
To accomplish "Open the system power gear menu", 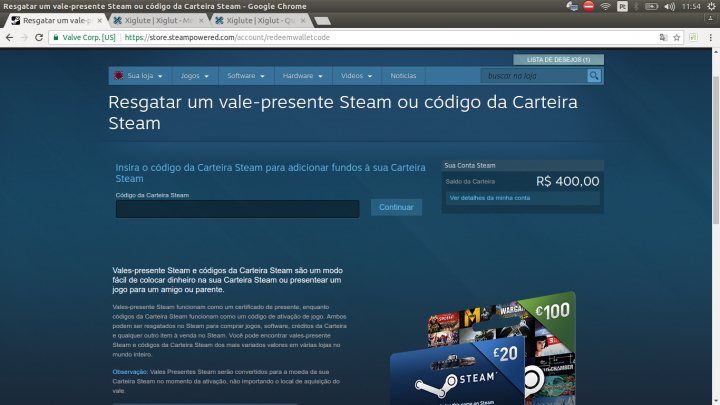I will click(x=711, y=6).
